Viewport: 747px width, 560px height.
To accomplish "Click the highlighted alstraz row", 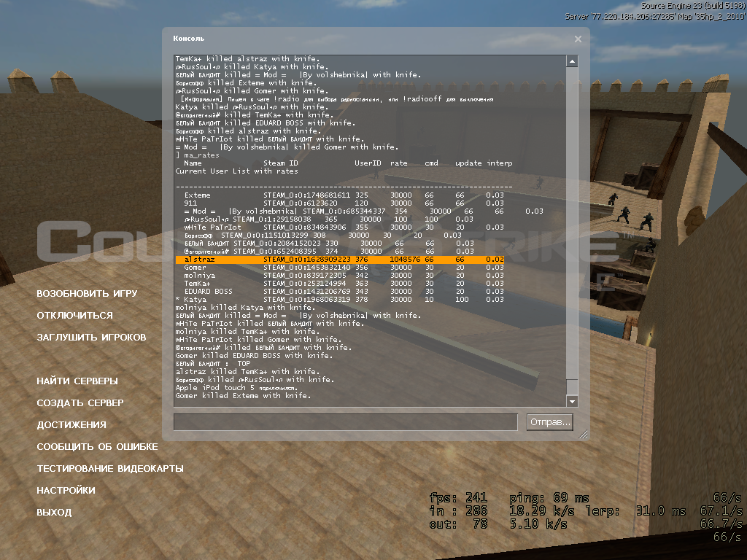I will [x=340, y=260].
